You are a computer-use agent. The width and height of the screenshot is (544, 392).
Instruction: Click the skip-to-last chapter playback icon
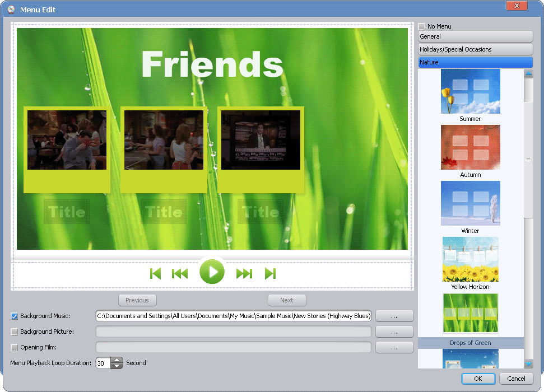[x=270, y=274]
